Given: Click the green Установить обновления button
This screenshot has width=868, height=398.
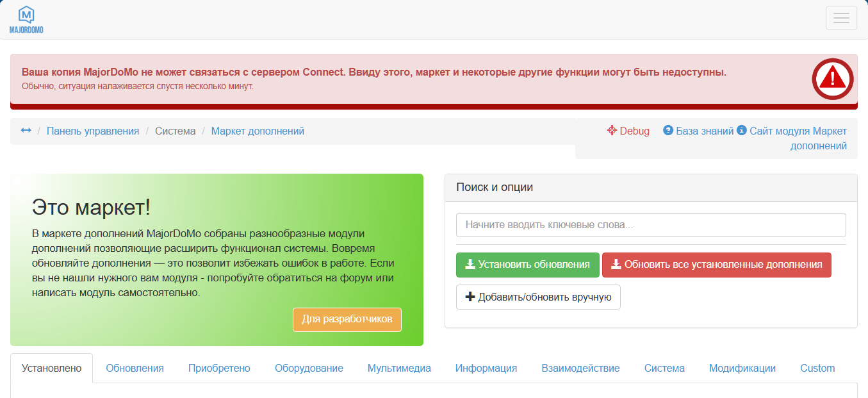Looking at the screenshot, I should click(x=528, y=265).
